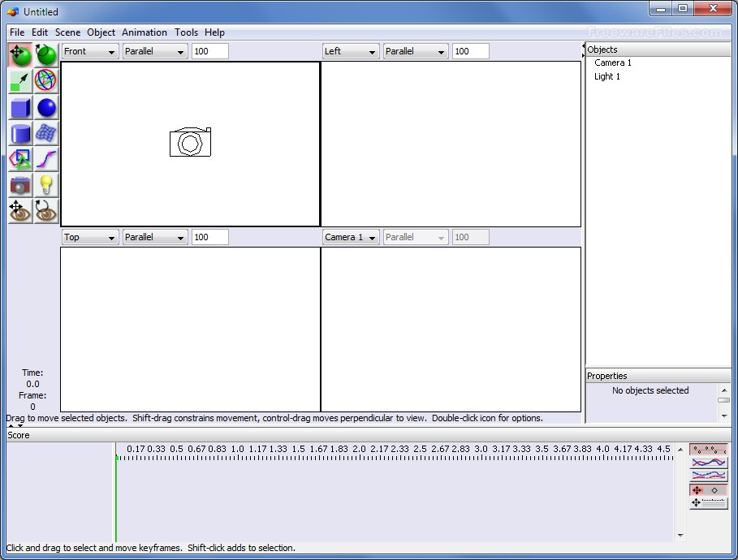Screen dimensions: 738x560
Task: Click the Front view scale field
Action: (x=210, y=51)
